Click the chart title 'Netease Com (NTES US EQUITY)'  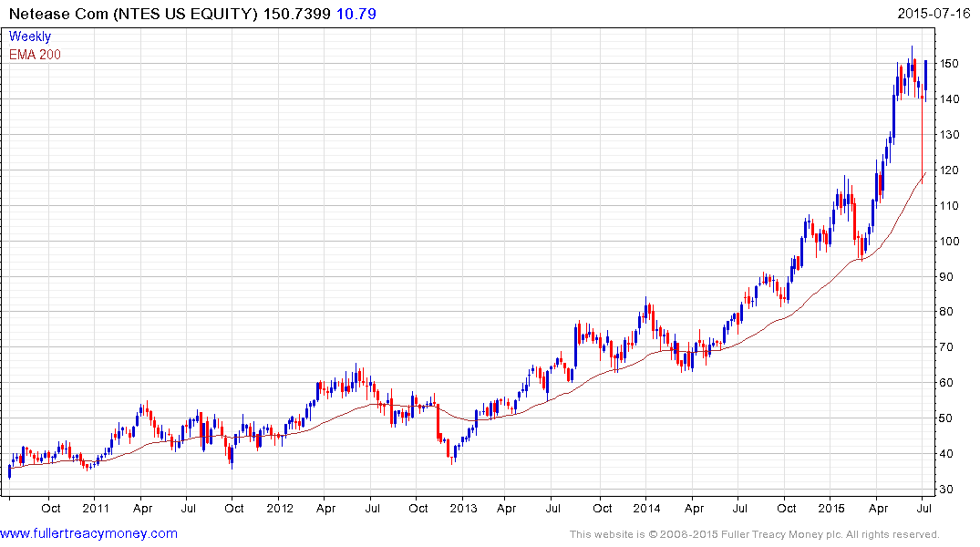133,14
